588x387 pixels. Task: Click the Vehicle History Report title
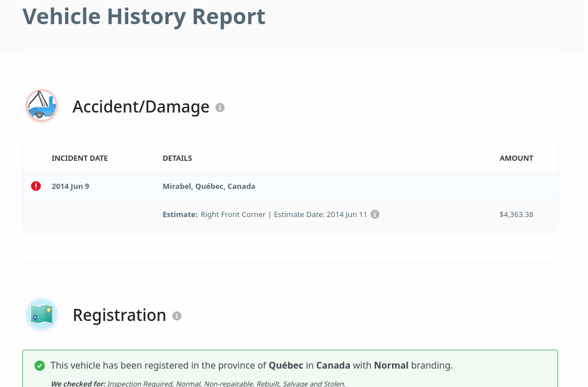144,17
